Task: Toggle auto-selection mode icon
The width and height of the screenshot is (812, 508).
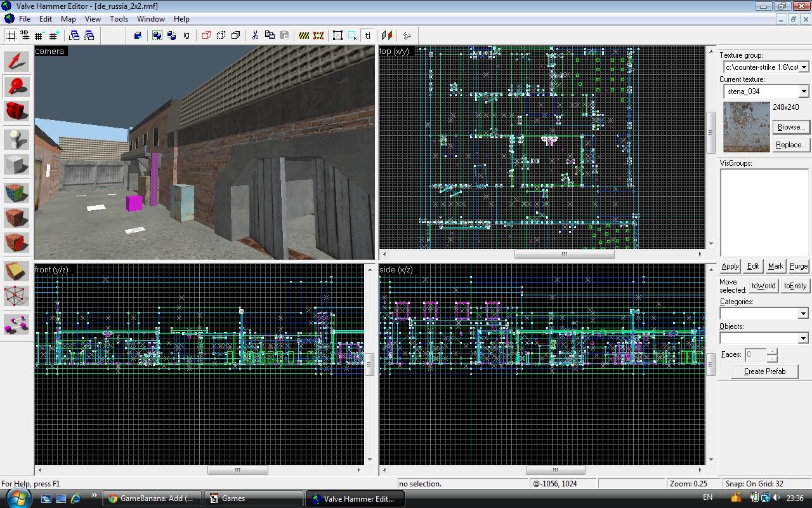Action: pyautogui.click(x=353, y=36)
